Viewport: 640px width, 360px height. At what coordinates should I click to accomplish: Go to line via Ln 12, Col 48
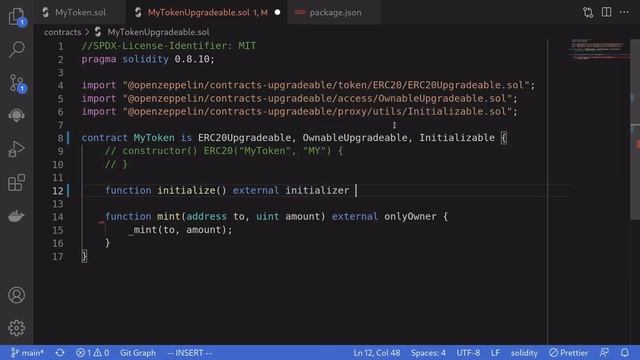(x=376, y=353)
